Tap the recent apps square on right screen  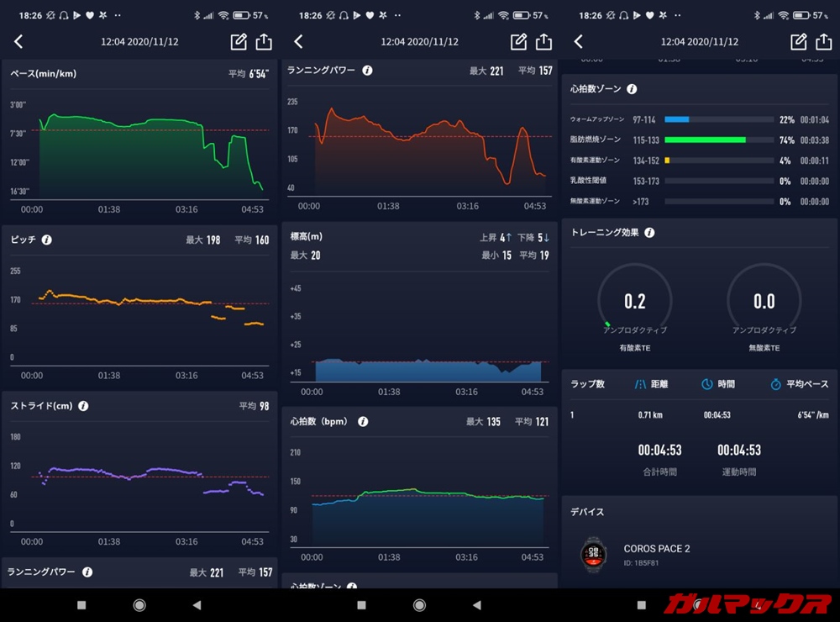(x=642, y=604)
